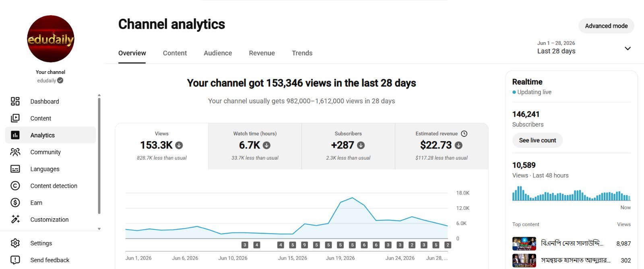Open the Settings gear icon
Viewport: 644px width, 269px height.
pyautogui.click(x=15, y=243)
